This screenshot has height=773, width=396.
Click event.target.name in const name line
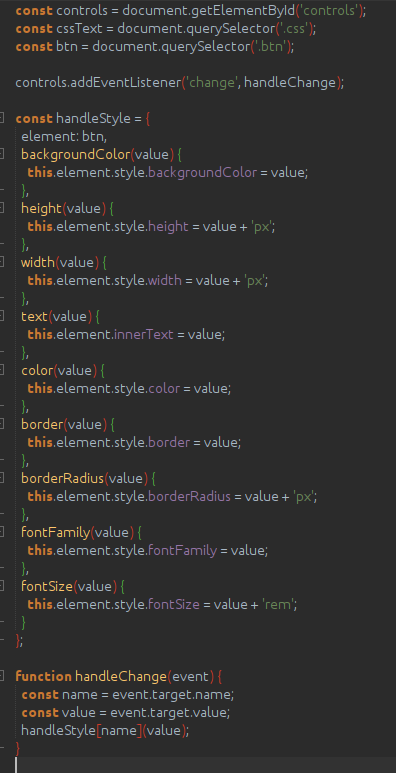click(172, 694)
